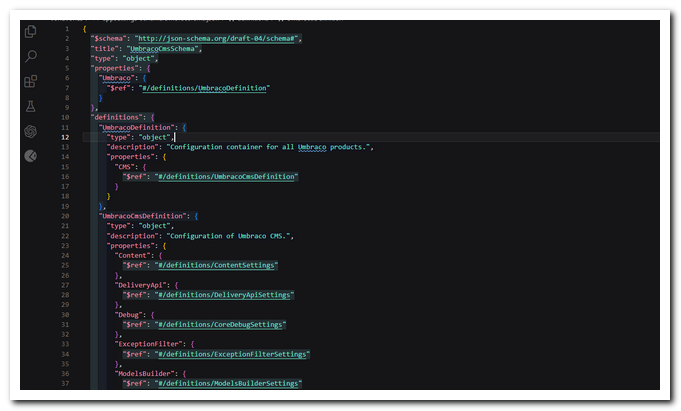Image resolution: width=681 pixels, height=411 pixels.
Task: Follow the #/definitions/ExceptionFilterSettings reference
Action: click(232, 354)
